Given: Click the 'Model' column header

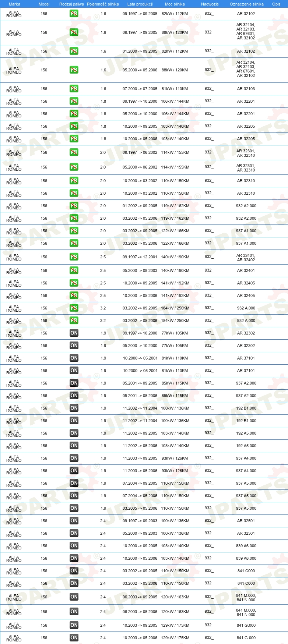Looking at the screenshot, I should (44, 4).
